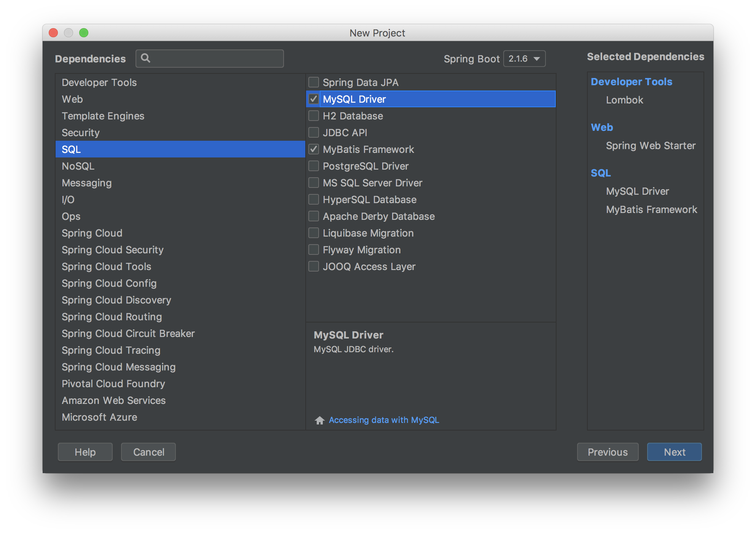
Task: Select Spring Cloud Messaging category
Action: point(180,367)
